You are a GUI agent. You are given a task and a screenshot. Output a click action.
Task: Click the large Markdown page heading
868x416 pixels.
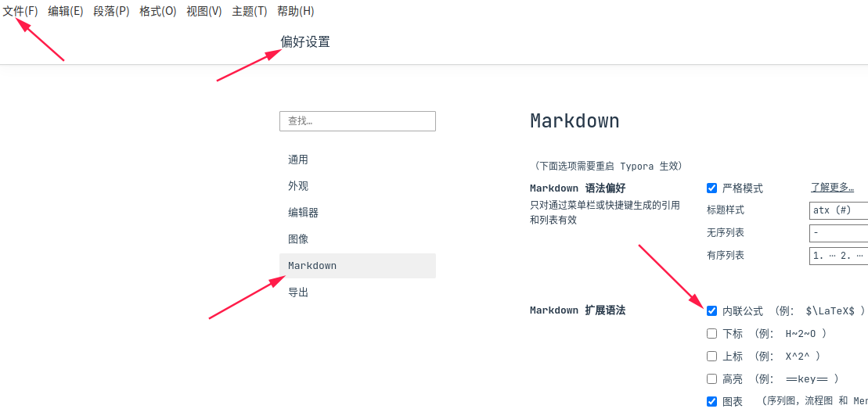574,120
